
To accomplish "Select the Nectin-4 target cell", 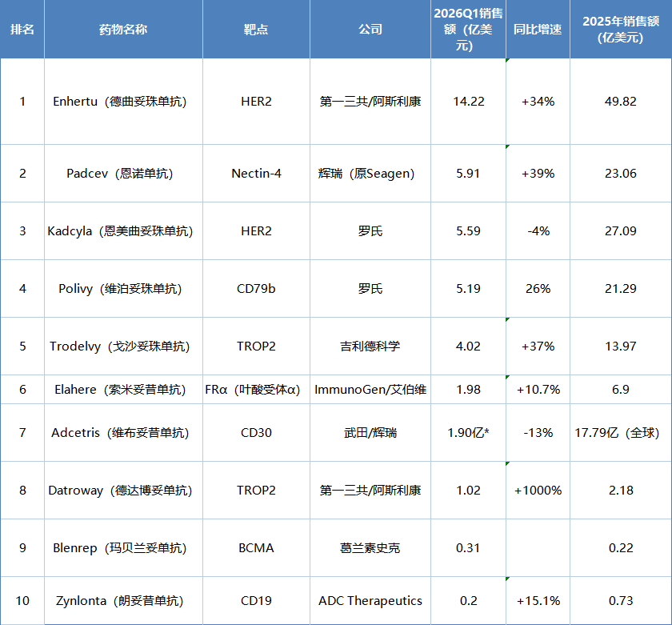I will (256, 174).
